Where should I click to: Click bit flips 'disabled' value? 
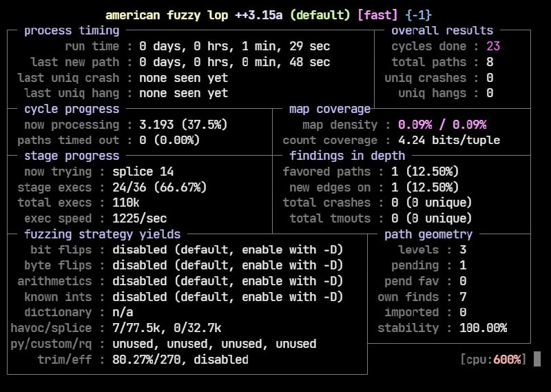click(x=140, y=250)
